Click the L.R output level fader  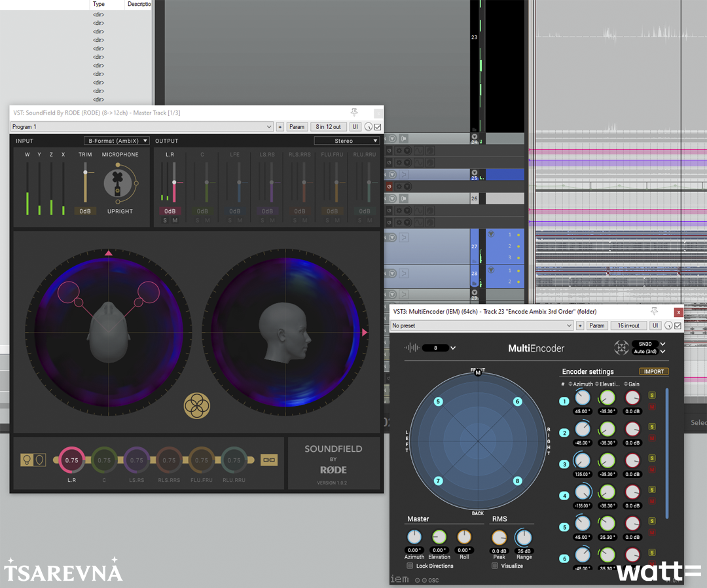coord(174,183)
